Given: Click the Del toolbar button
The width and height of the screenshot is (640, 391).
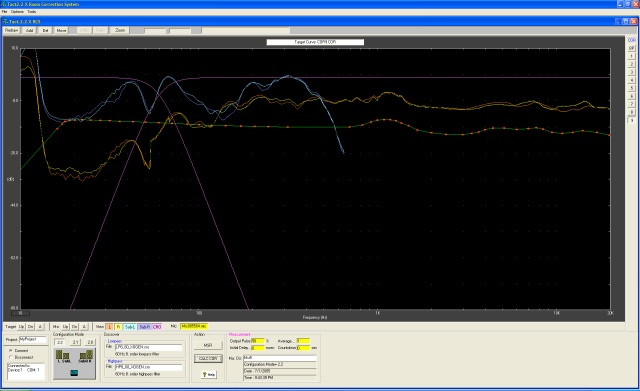Looking at the screenshot, I should click(x=45, y=30).
